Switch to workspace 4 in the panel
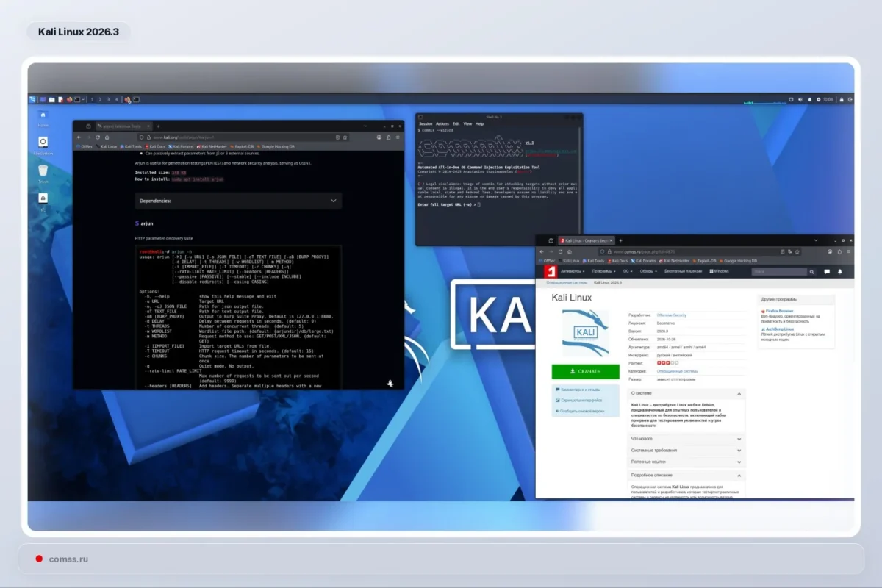Screen dimensions: 882x588 [116, 99]
